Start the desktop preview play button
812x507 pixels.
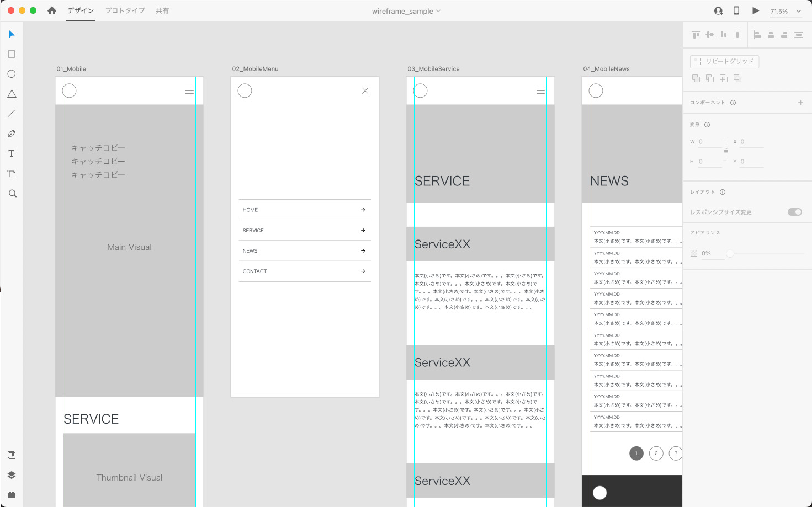756,10
